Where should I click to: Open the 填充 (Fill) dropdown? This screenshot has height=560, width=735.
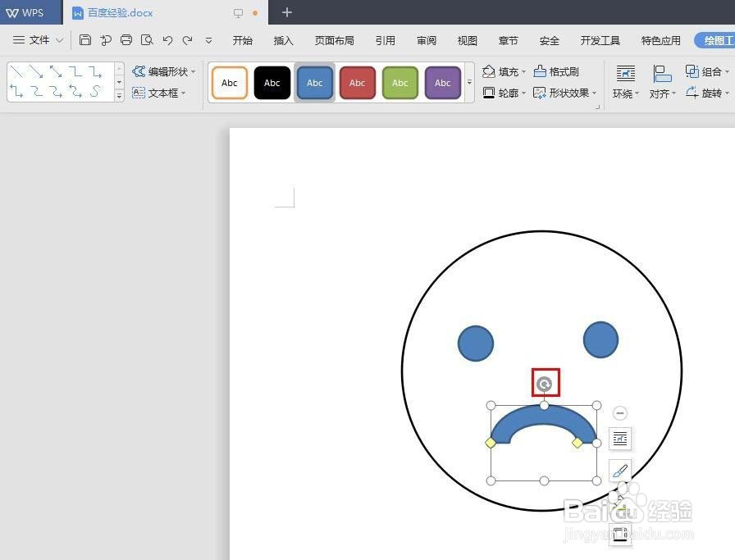coord(507,71)
